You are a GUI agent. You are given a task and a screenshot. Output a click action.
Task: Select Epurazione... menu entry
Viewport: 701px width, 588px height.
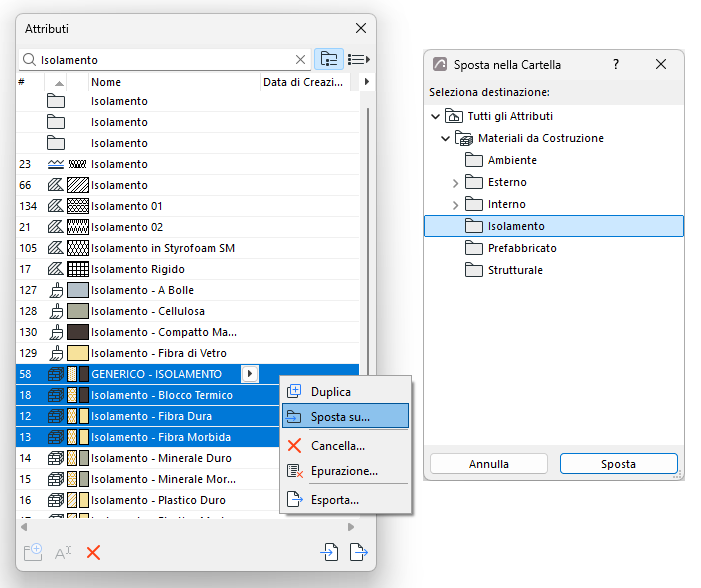click(345, 471)
